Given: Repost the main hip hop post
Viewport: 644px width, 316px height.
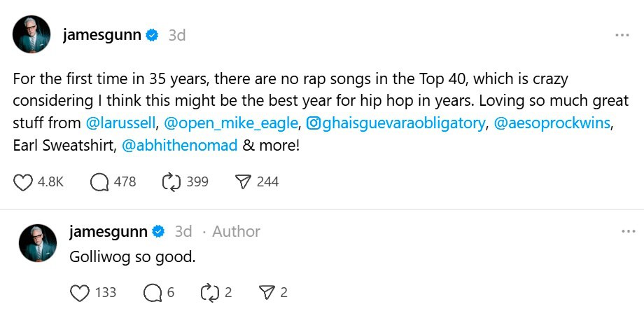Looking at the screenshot, I should (x=171, y=182).
